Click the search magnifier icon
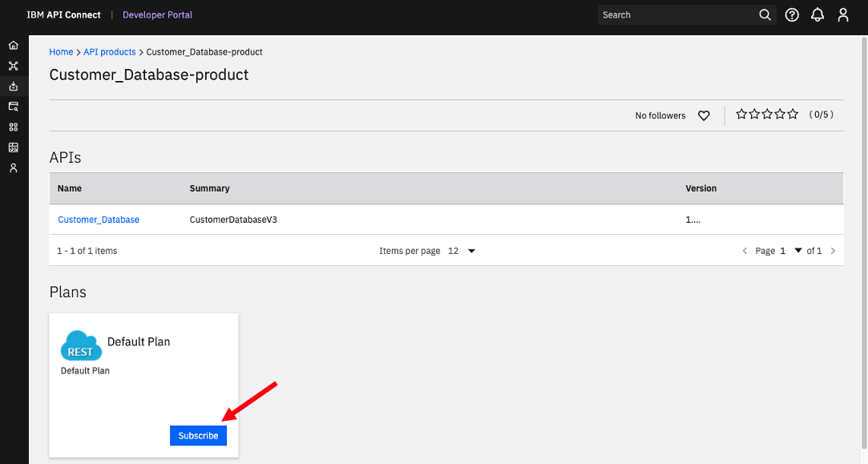This screenshot has height=464, width=868. [x=765, y=15]
